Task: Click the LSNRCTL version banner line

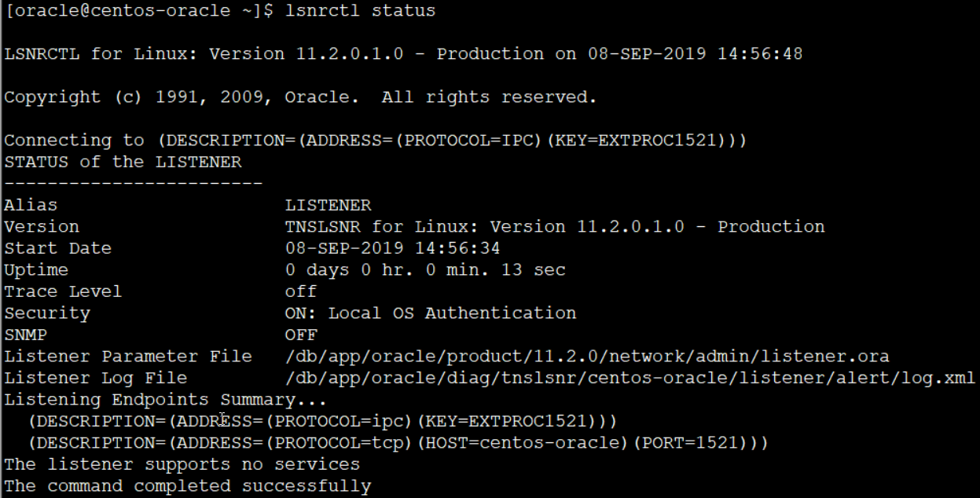Action: pos(402,54)
